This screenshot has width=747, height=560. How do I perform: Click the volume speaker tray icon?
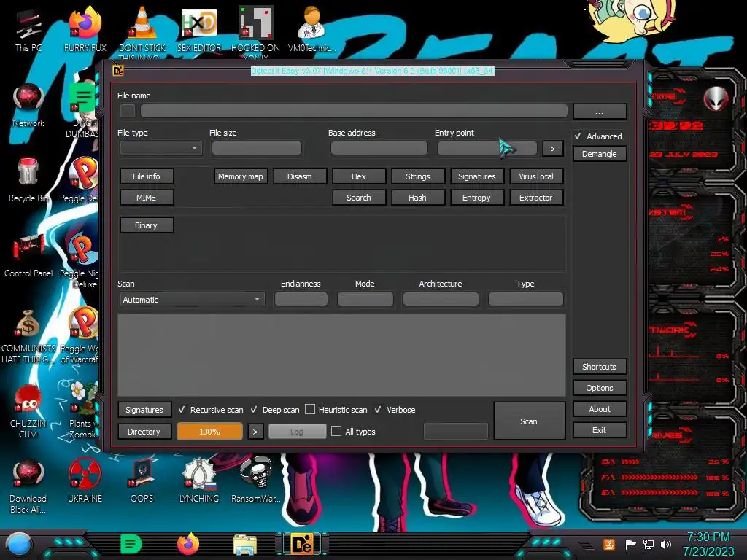coord(666,544)
